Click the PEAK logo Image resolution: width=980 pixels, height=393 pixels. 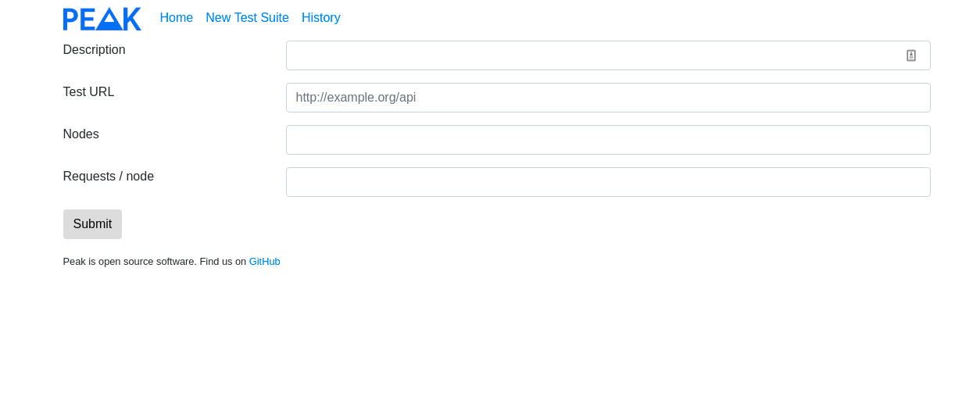102,19
